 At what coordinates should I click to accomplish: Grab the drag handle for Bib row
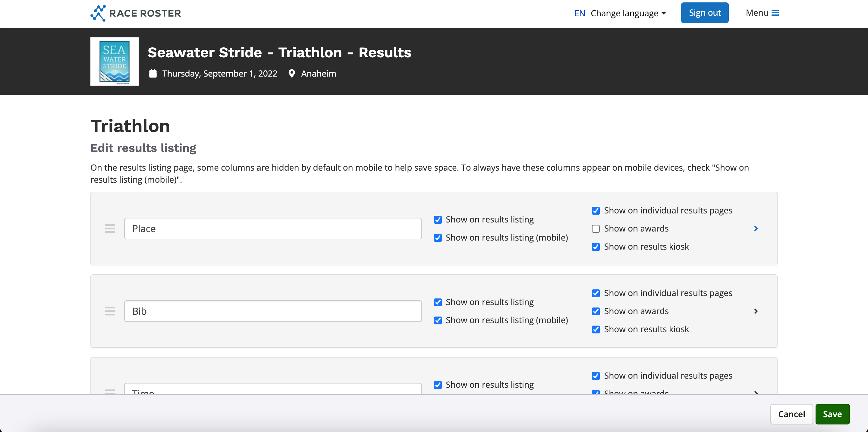coord(110,311)
